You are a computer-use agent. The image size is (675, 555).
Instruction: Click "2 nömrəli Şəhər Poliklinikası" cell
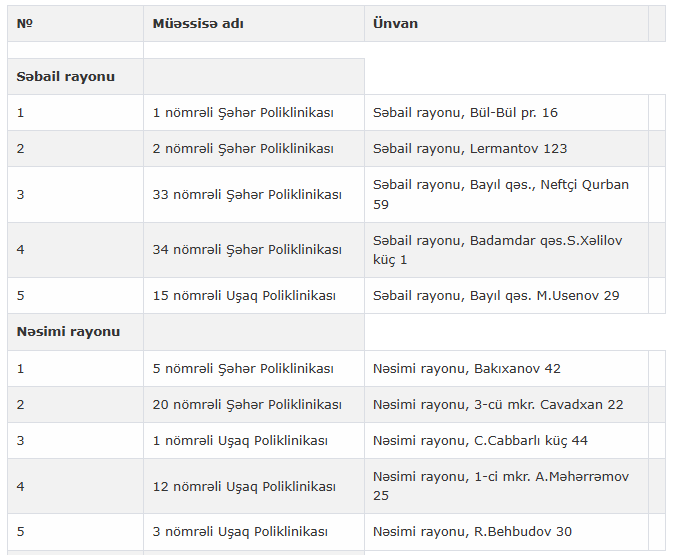click(243, 149)
